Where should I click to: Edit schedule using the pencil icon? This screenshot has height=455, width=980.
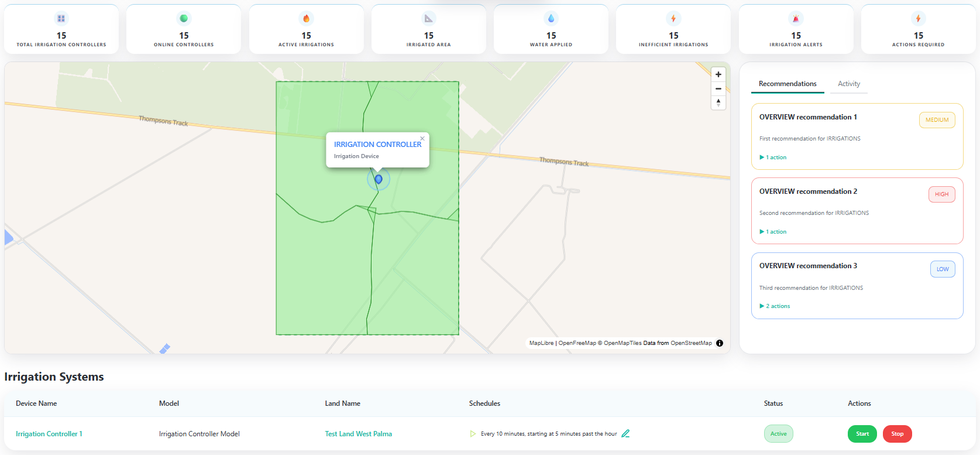[x=625, y=434]
